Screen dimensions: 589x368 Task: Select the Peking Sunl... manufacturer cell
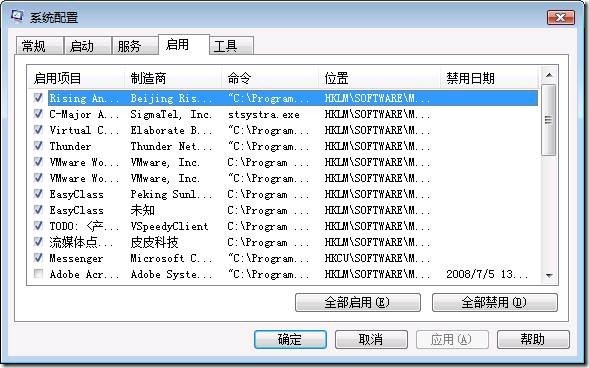171,194
